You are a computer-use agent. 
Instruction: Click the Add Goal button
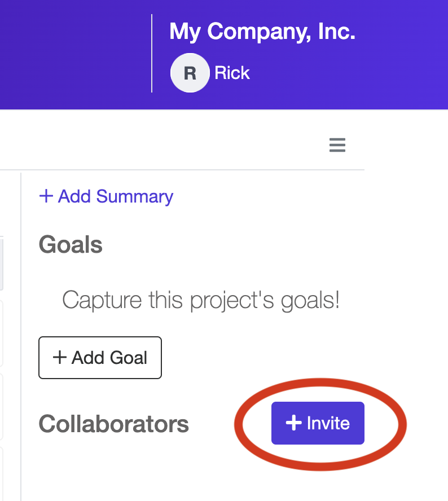click(100, 358)
